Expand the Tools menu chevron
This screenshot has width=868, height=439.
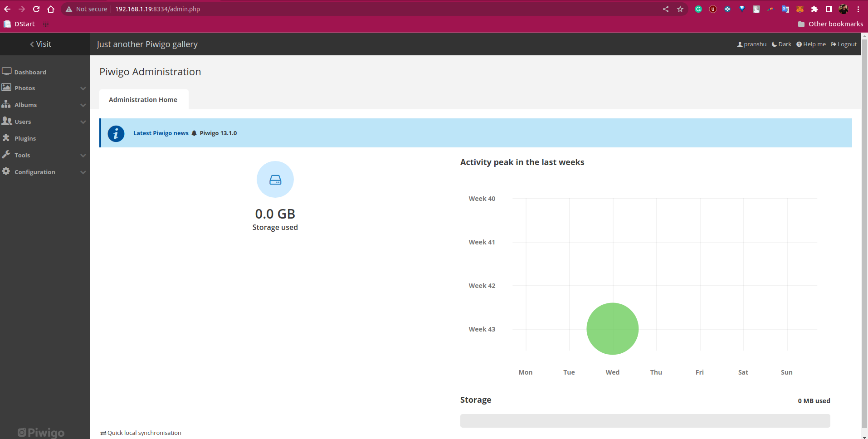coord(83,156)
